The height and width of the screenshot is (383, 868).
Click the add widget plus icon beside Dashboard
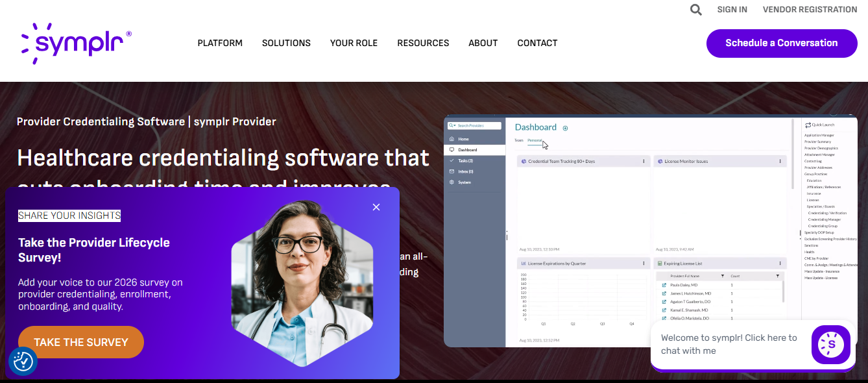565,128
